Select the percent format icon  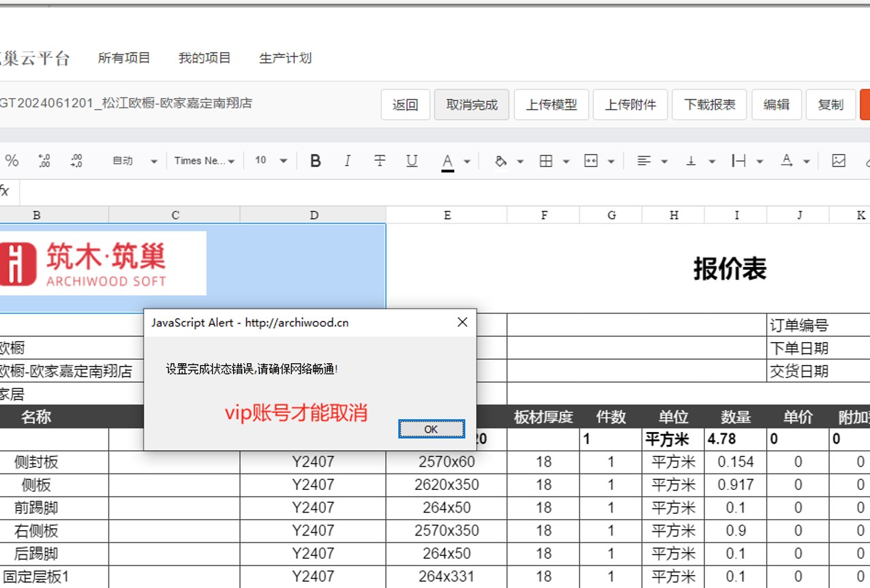[x=10, y=161]
